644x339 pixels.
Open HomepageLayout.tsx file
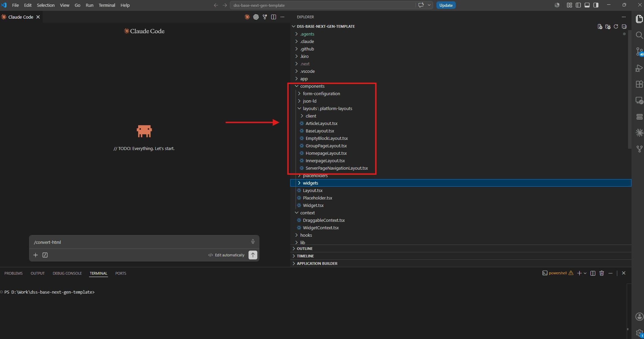460,153
